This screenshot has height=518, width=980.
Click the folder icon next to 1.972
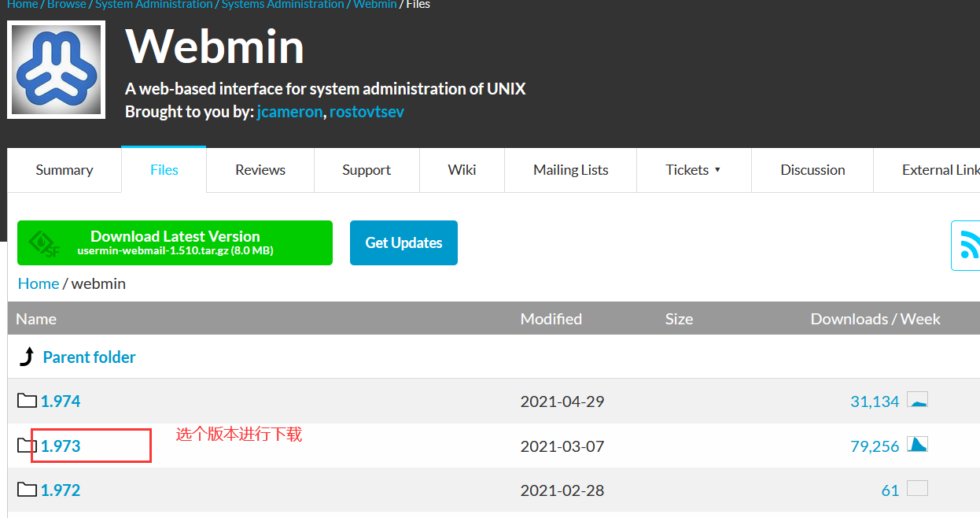(x=27, y=490)
